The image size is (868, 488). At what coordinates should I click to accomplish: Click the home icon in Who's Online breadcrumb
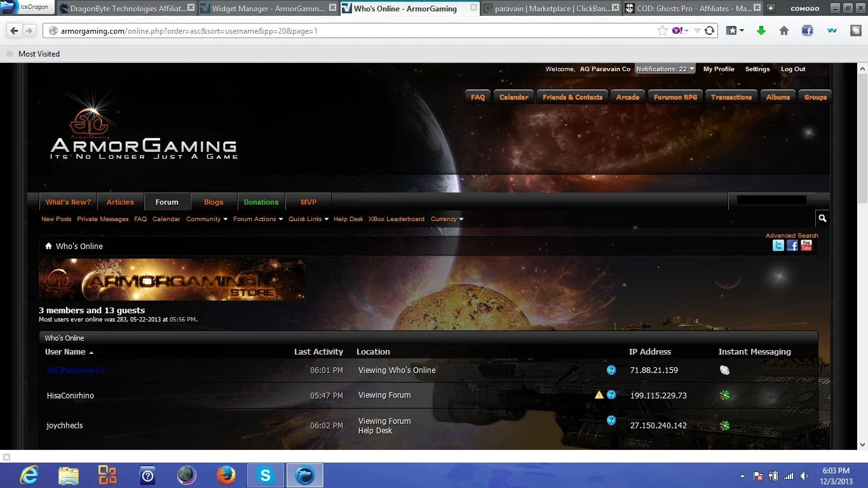click(x=48, y=246)
